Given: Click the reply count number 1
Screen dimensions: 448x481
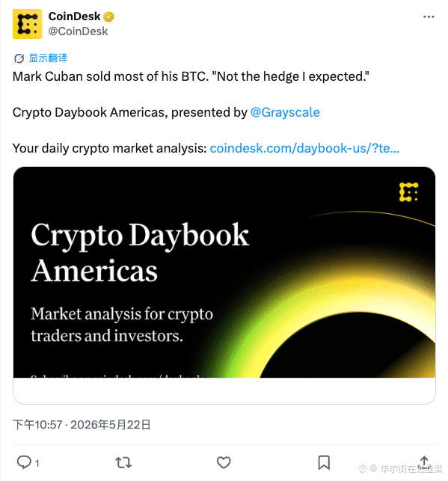Looking at the screenshot, I should pos(37,463).
